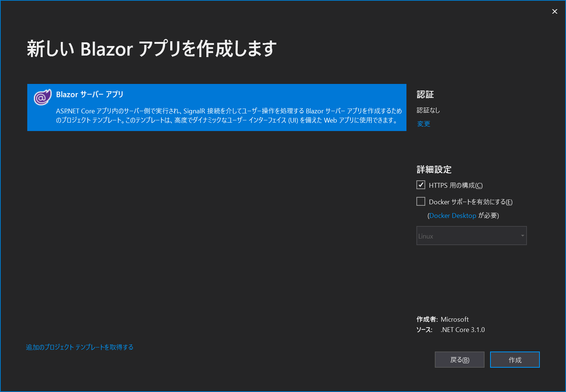Toggle the HTTPS 用の構成 checkbox
Screen dimensions: 566x392
[421, 185]
